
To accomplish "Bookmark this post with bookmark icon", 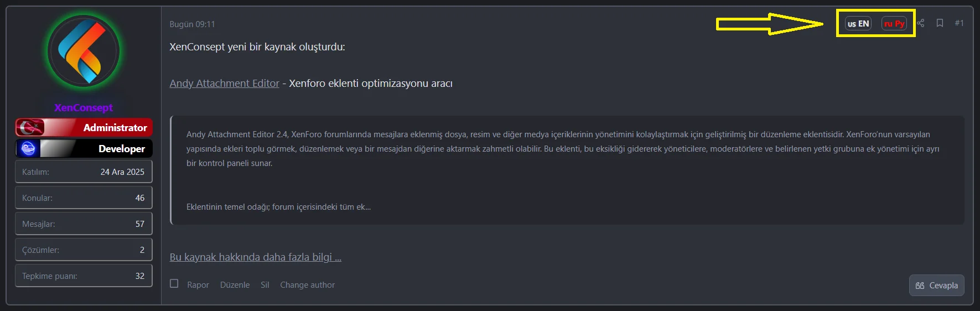I will click(940, 23).
